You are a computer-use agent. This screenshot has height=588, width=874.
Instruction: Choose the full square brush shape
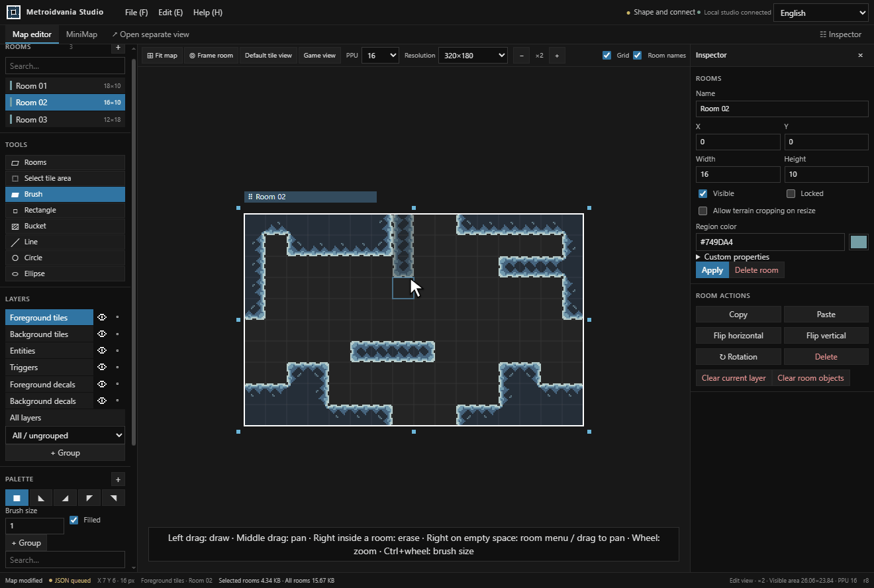tap(17, 498)
